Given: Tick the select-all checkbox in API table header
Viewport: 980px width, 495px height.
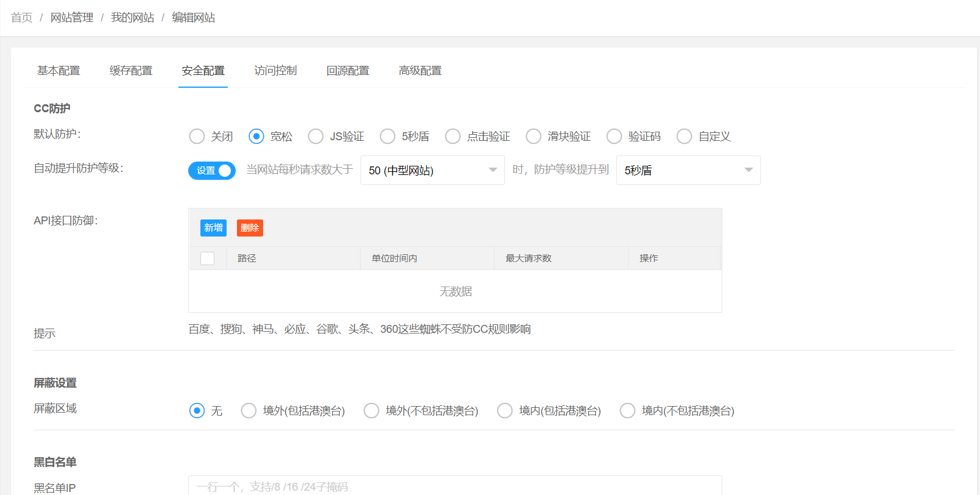Looking at the screenshot, I should pyautogui.click(x=208, y=258).
